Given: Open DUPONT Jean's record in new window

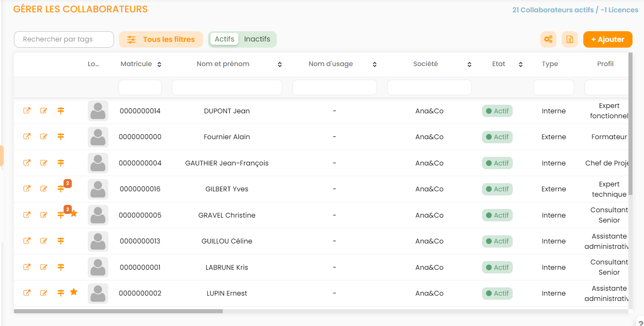Looking at the screenshot, I should click(27, 110).
